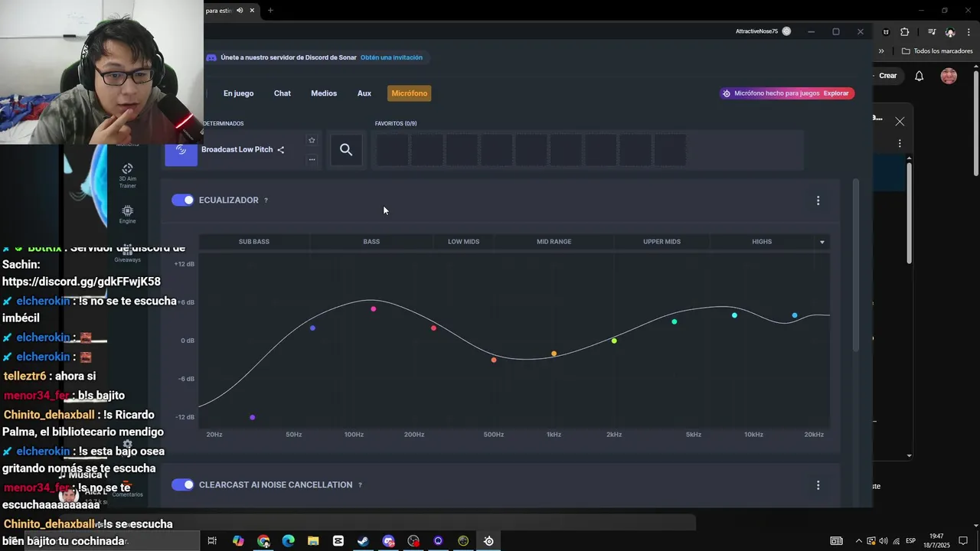Switch to En juego tab

click(238, 93)
